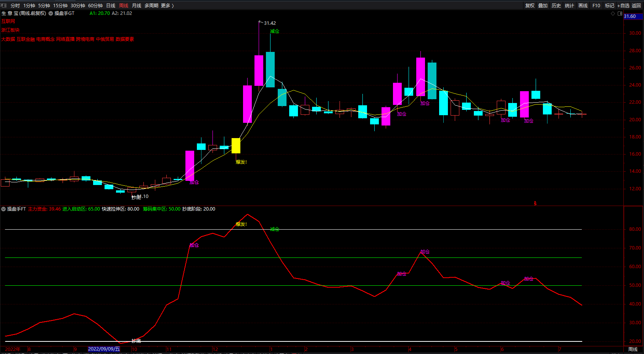644x354 pixels.
Task: Select the 30分钟 period tab
Action: pos(78,6)
